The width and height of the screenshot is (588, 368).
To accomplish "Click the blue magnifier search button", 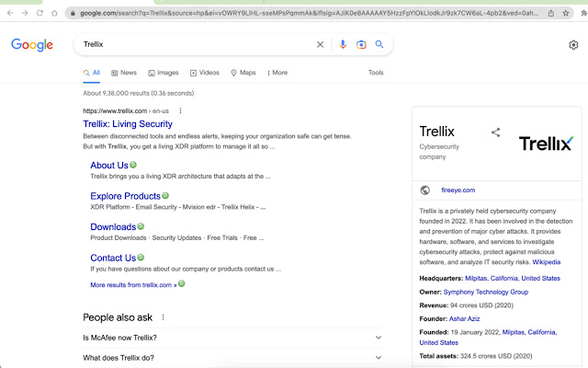I will click(x=379, y=44).
